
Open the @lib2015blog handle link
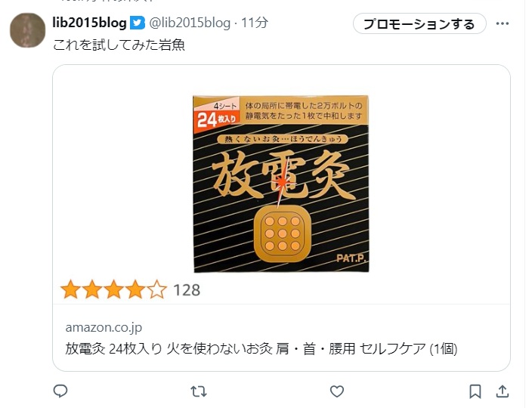tap(190, 23)
